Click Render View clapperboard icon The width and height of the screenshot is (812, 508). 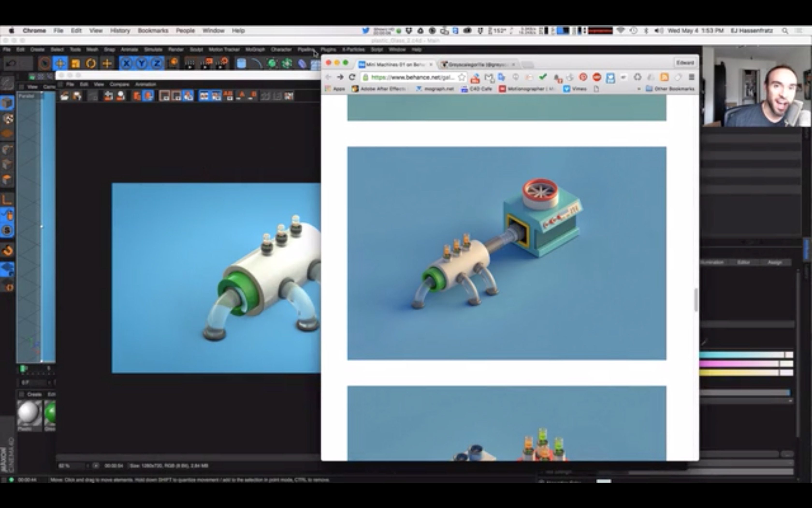point(190,63)
